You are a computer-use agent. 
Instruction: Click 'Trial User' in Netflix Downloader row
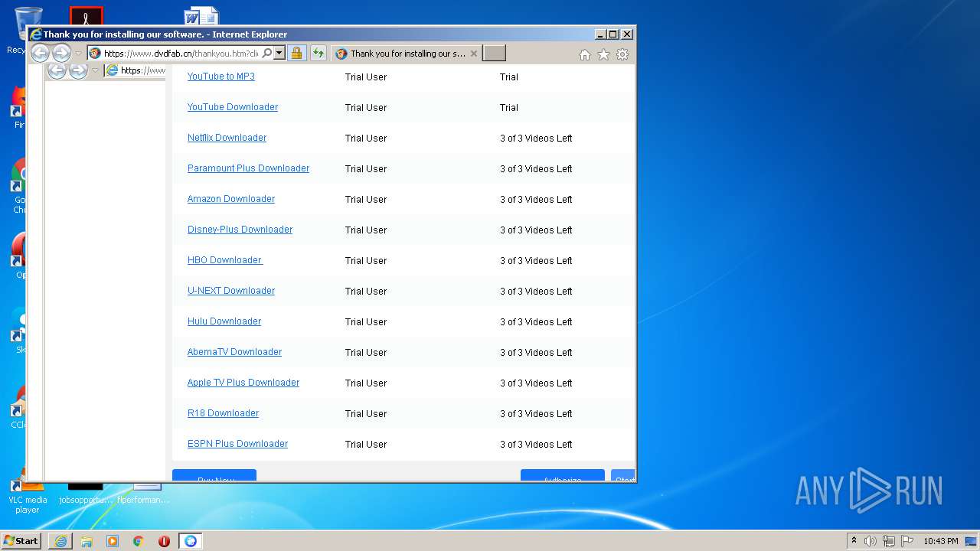pos(366,139)
